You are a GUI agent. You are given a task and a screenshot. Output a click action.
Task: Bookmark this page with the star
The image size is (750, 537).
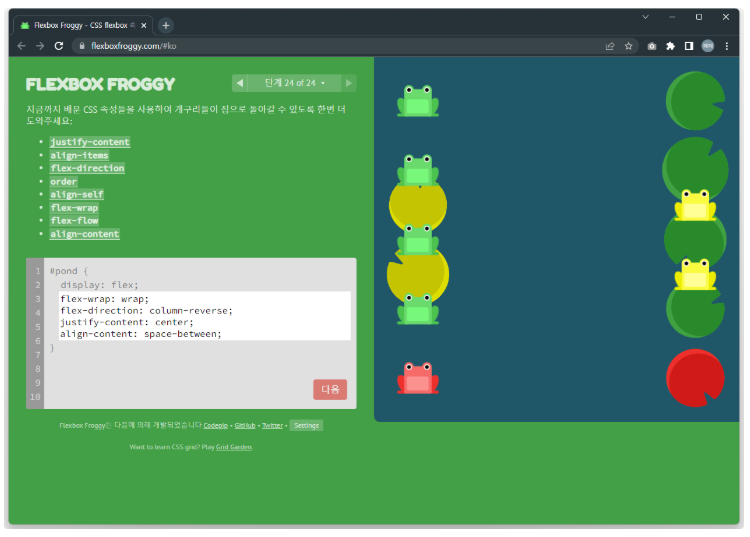[x=629, y=46]
